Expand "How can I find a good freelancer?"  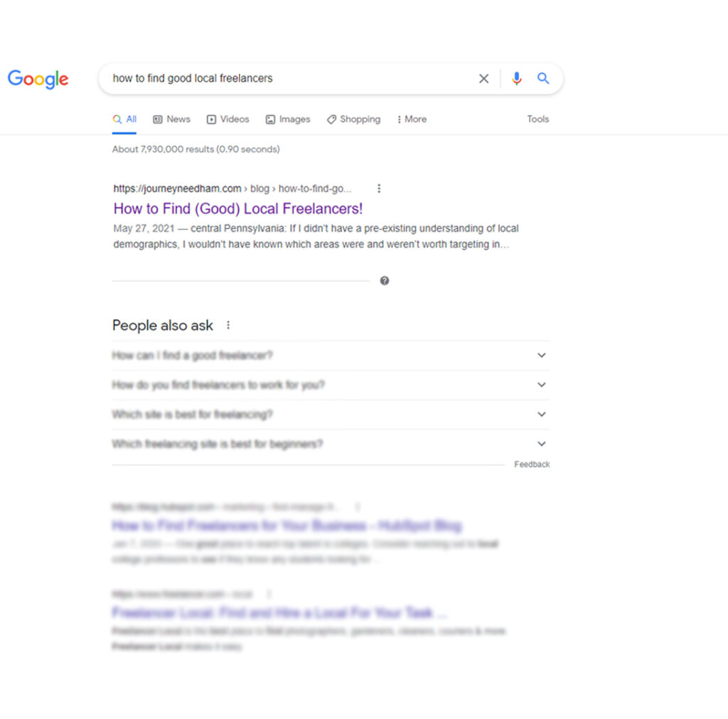pos(542,356)
